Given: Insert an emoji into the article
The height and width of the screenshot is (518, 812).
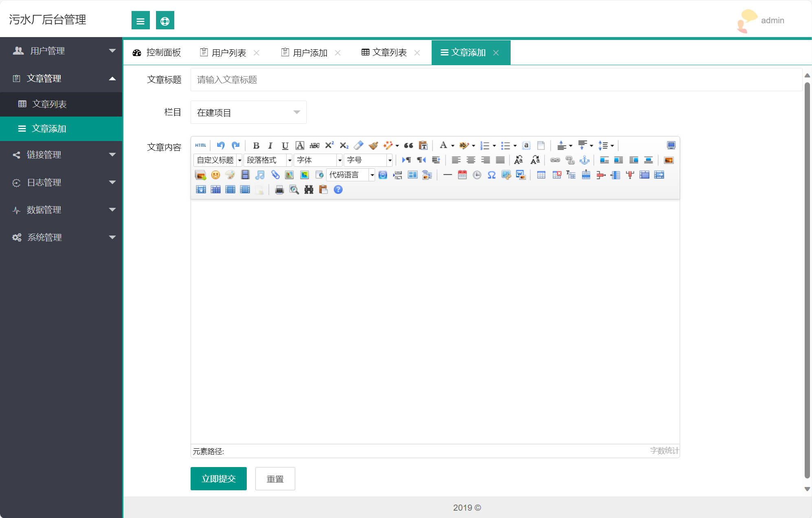Looking at the screenshot, I should click(215, 175).
